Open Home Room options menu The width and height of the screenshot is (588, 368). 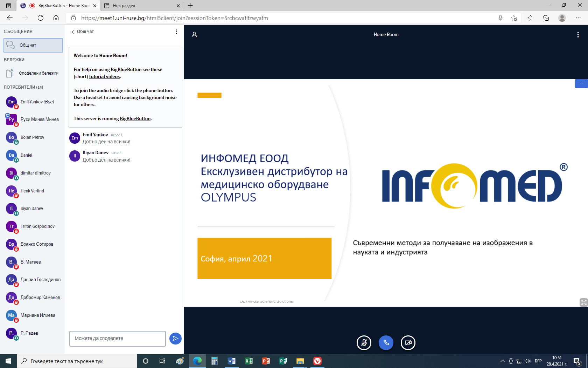[x=578, y=35]
